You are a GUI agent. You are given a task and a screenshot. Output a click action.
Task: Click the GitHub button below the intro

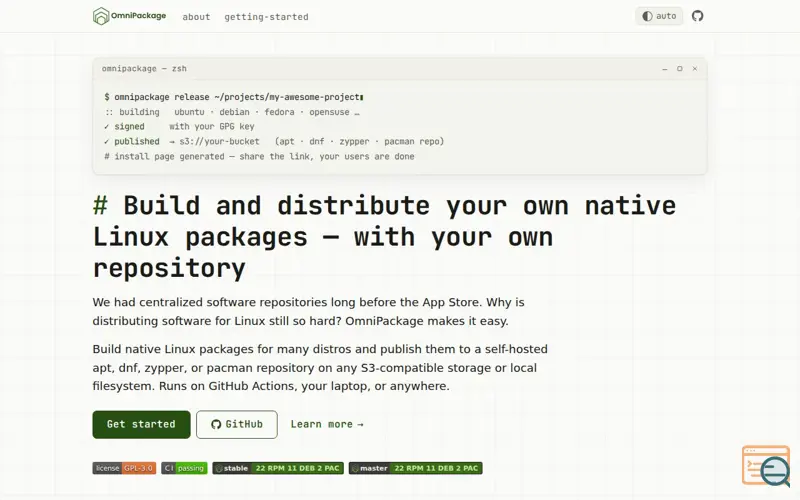(x=237, y=424)
